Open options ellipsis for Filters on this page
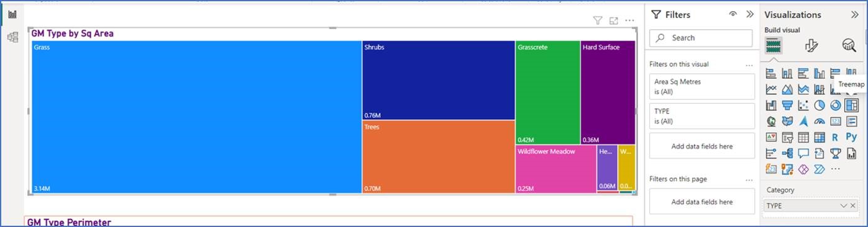Image resolution: width=868 pixels, height=227 pixels. 749,179
